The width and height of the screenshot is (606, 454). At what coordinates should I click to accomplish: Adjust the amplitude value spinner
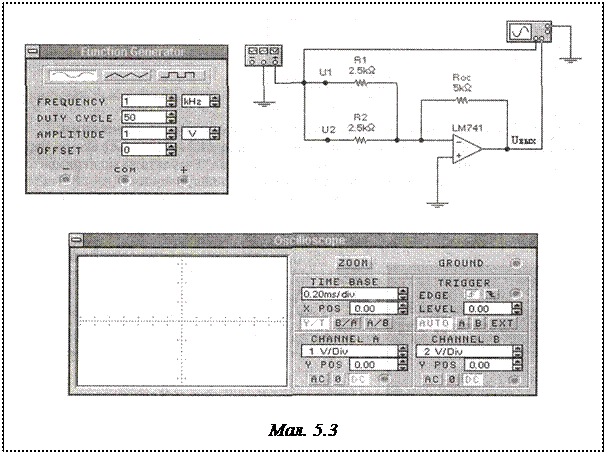[x=171, y=134]
